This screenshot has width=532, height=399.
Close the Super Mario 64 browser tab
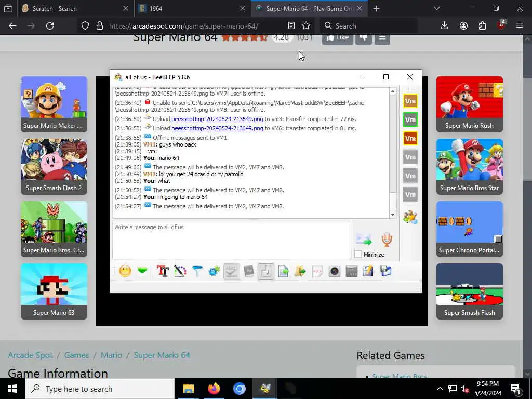[x=360, y=8]
